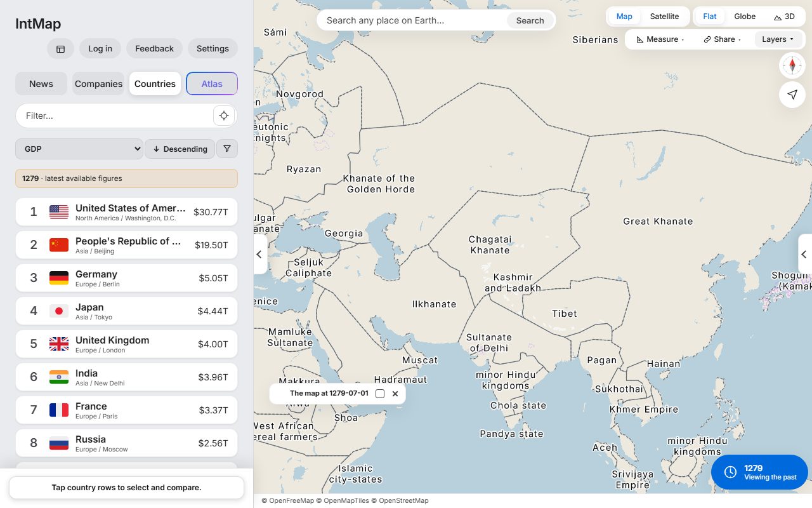Select the China flag icon
Screen dimensions: 812x508
[59, 245]
